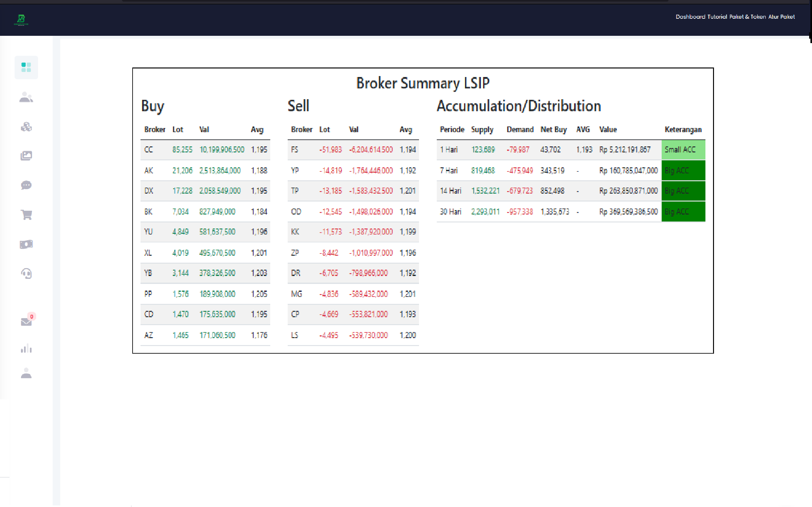Click the Small ACC green status cell
Viewport: 812px width, 507px height.
tap(683, 150)
